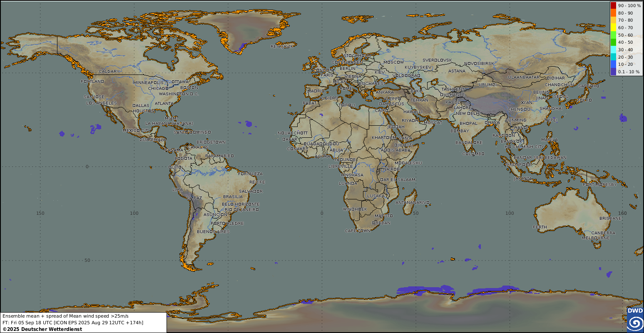Click the ATLANTA city label
This screenshot has width=644, height=333.
pos(164,103)
